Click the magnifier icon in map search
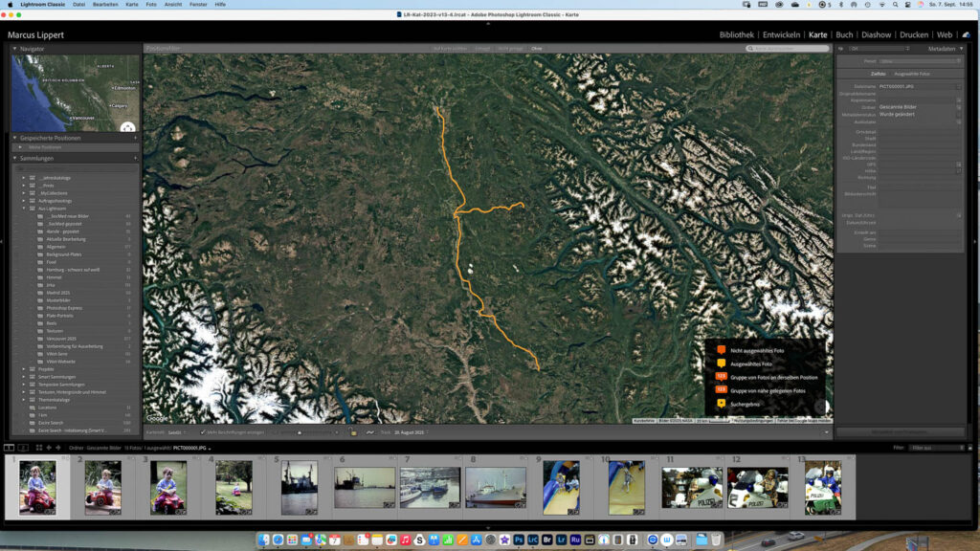This screenshot has width=980, height=551. (x=750, y=49)
